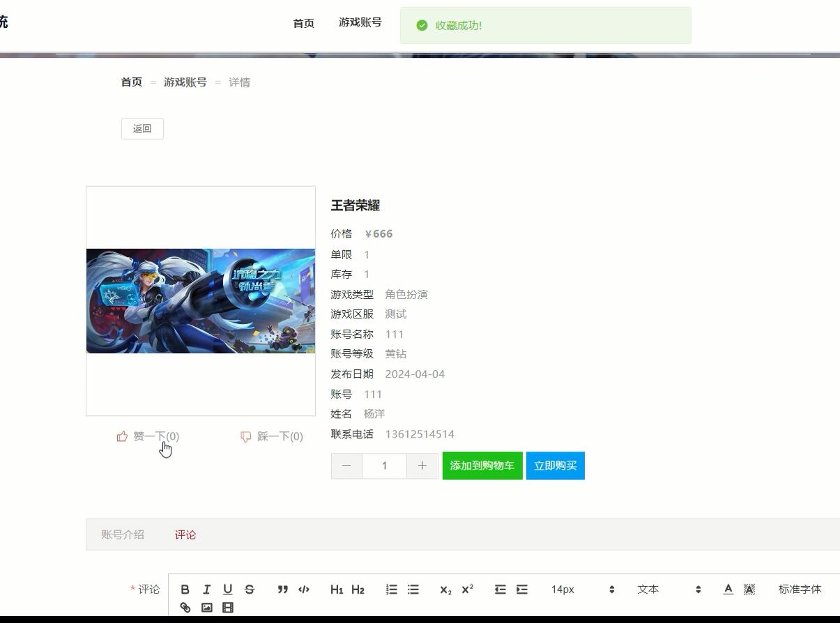Screen dimensions: 840x623
Task: Decrease purchase quantity with minus button
Action: pyautogui.click(x=346, y=466)
